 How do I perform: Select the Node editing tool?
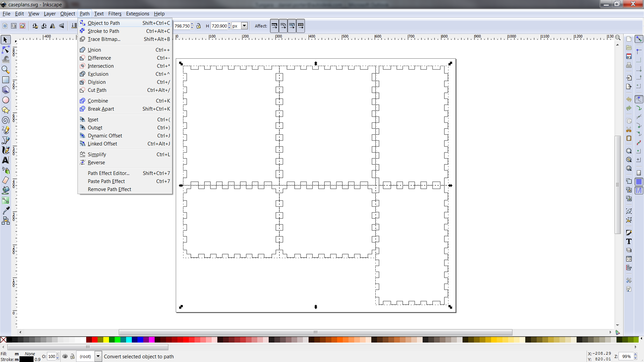pos(5,50)
